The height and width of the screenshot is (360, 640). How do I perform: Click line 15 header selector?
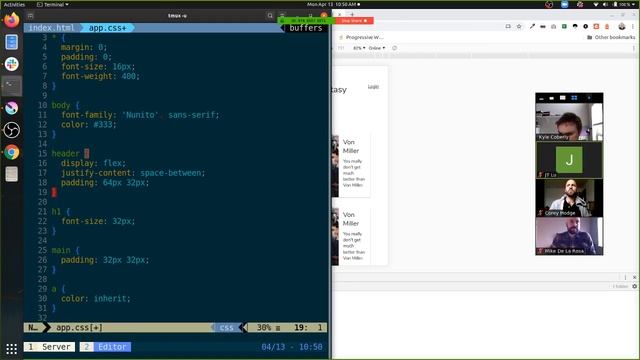tap(65, 153)
